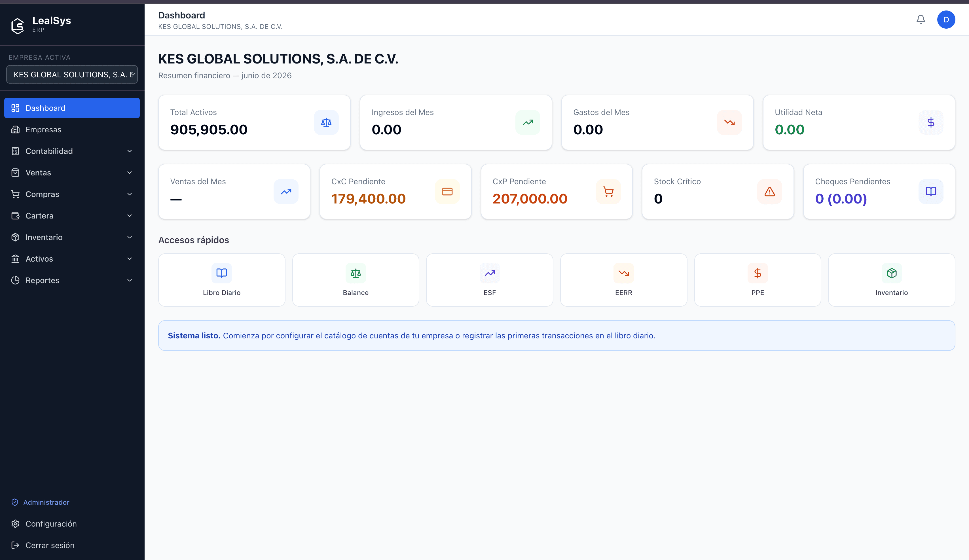Click the Empresas building icon
Screen dimensions: 969x560
(15, 130)
